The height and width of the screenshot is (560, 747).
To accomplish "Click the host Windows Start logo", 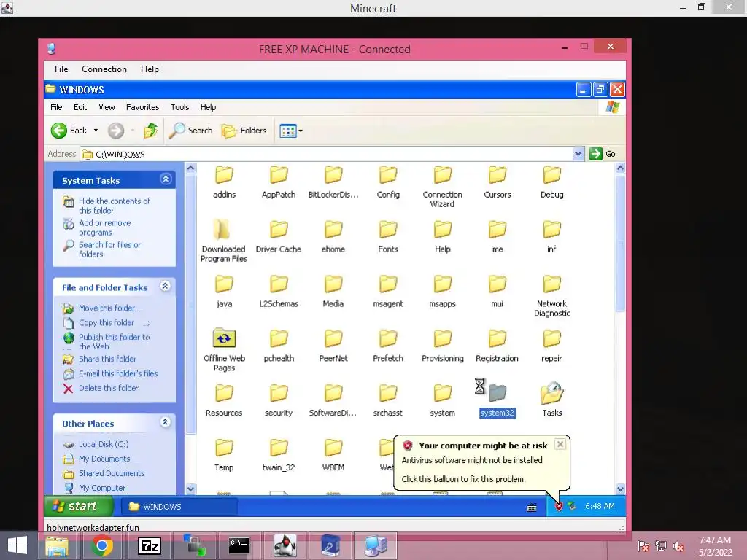I will (x=18, y=545).
